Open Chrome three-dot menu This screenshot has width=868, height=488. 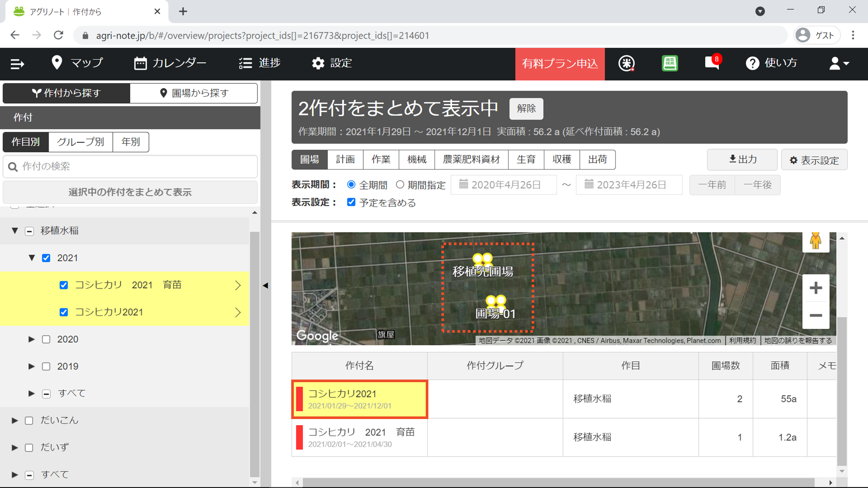click(x=853, y=35)
